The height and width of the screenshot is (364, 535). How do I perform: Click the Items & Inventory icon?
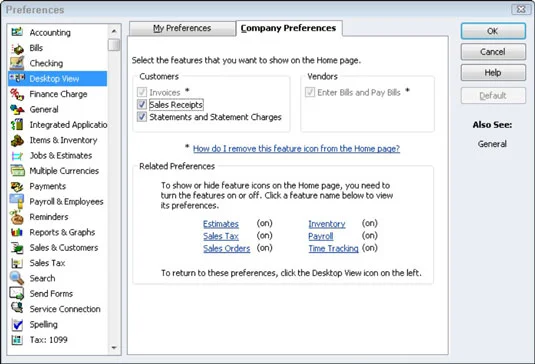(17, 140)
